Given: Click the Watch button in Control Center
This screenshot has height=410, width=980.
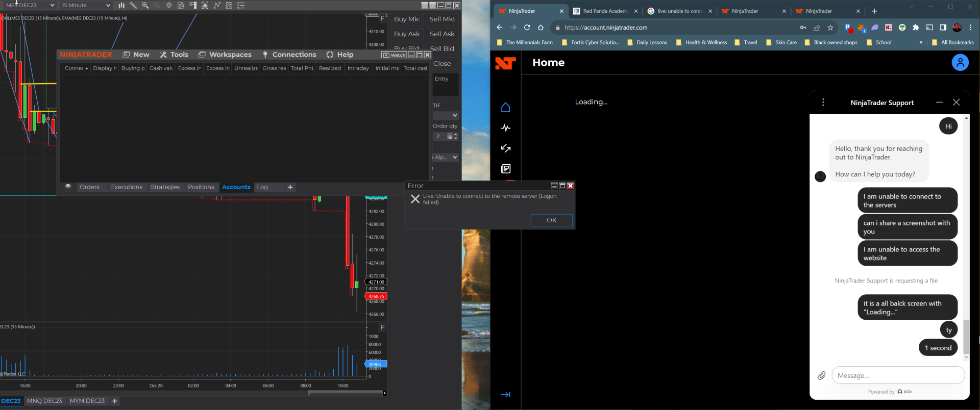Looking at the screenshot, I should pos(394,55).
